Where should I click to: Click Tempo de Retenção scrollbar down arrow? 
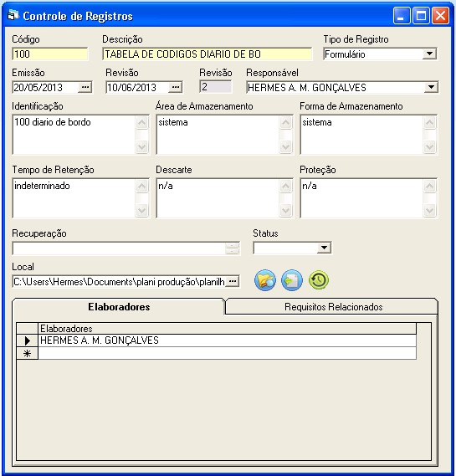coord(141,210)
